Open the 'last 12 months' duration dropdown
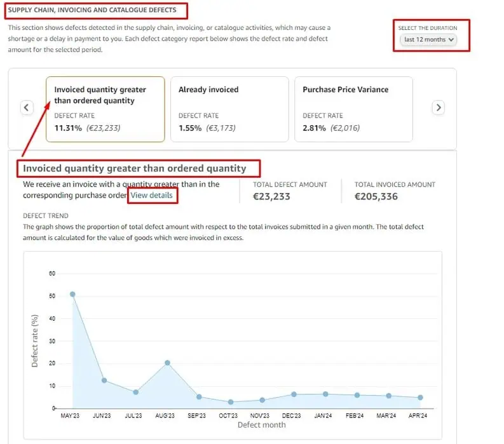Image resolution: width=504 pixels, height=444 pixels. (x=428, y=39)
